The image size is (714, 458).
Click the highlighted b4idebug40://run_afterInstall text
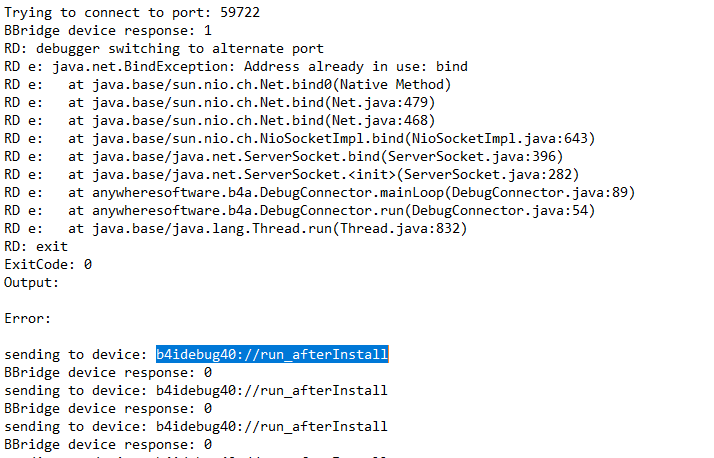point(271,355)
